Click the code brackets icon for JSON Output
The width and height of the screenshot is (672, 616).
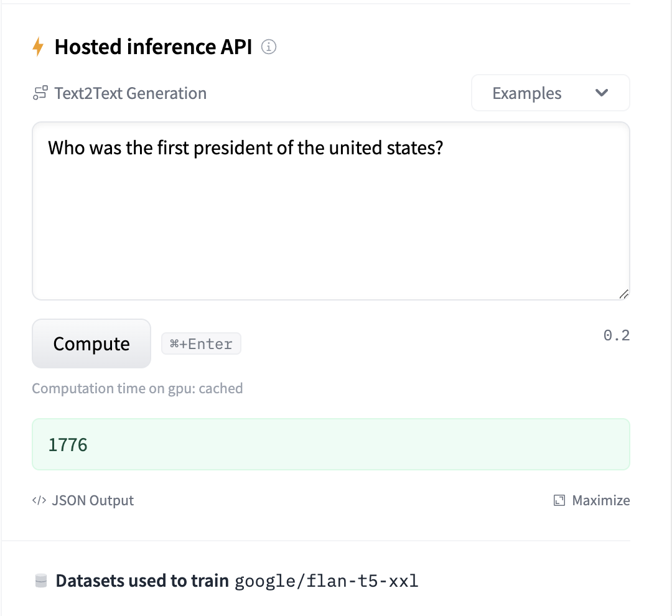tap(39, 501)
